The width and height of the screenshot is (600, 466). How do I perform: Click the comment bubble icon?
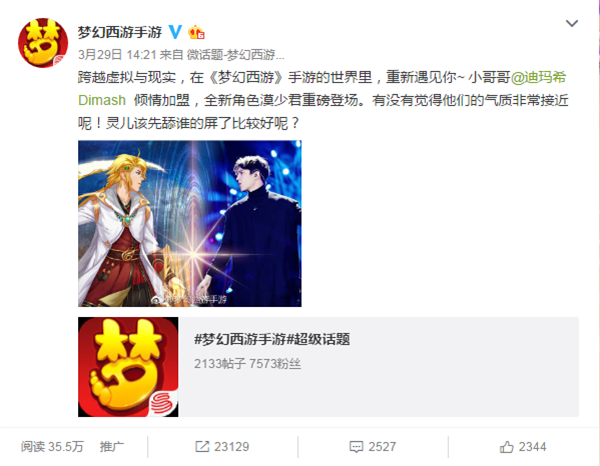pyautogui.click(x=356, y=447)
